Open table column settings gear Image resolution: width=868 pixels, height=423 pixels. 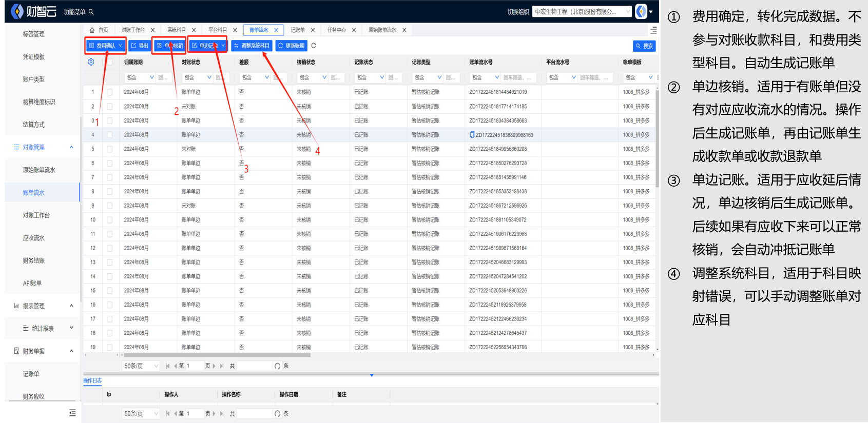[91, 62]
